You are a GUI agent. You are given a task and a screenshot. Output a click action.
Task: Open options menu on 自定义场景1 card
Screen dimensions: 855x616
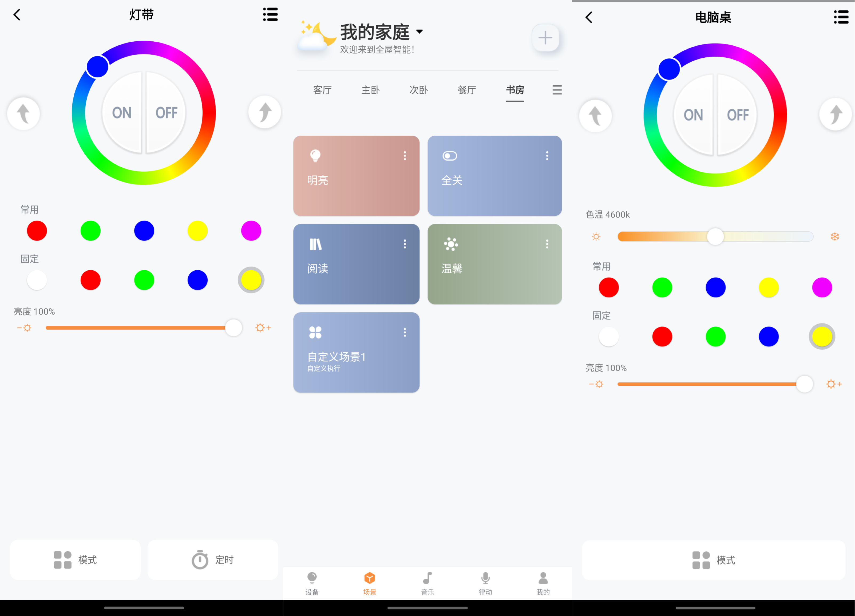tap(405, 332)
